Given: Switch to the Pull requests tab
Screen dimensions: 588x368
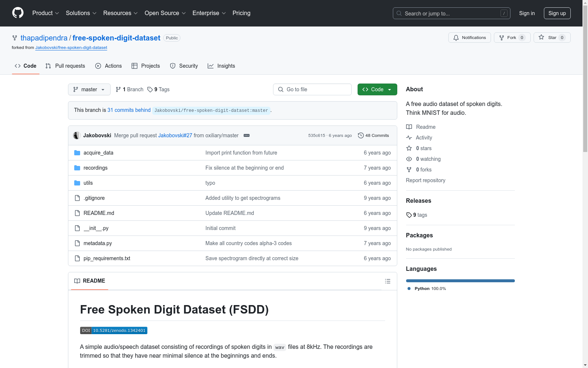Looking at the screenshot, I should click(x=65, y=66).
